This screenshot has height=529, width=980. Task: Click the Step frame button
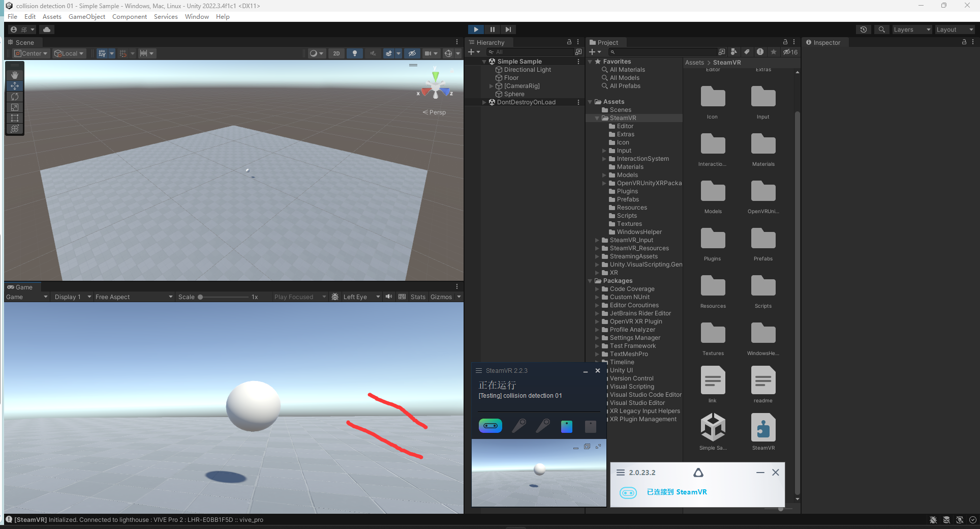pyautogui.click(x=508, y=30)
